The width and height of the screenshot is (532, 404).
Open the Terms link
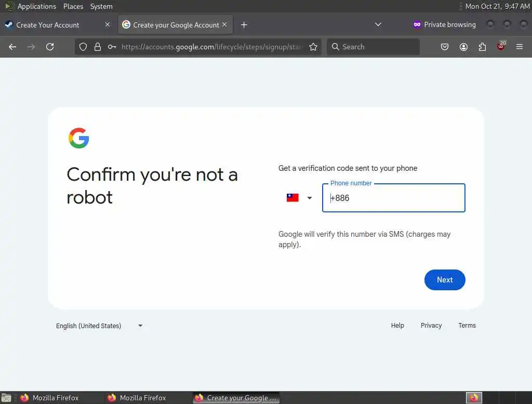467,325
